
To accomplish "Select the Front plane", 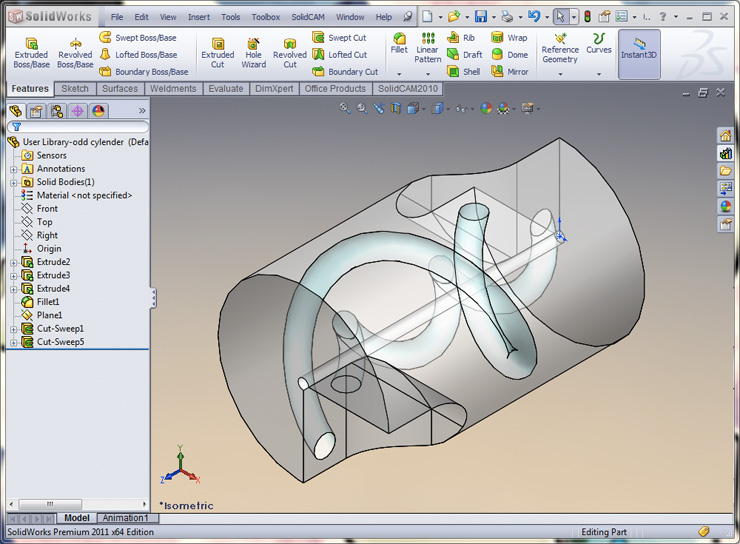I will tap(40, 209).
